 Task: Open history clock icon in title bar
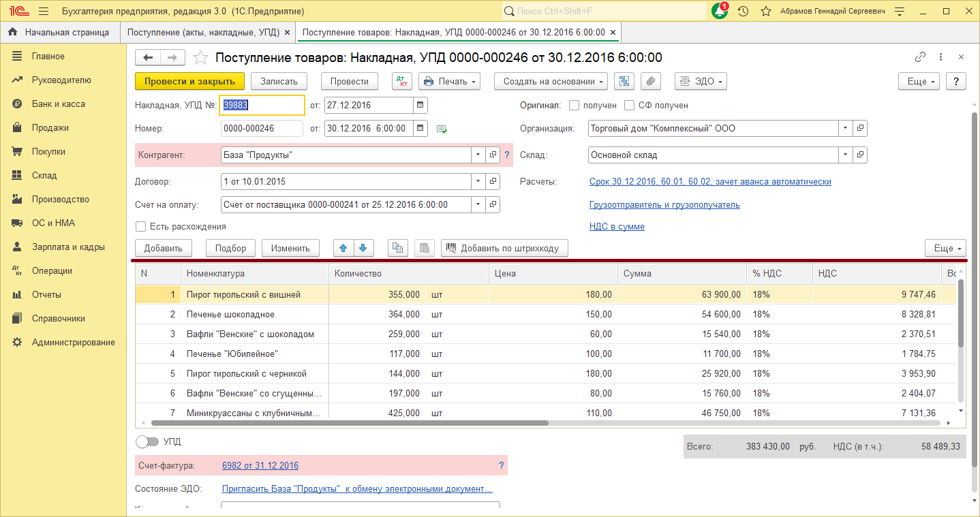point(744,12)
